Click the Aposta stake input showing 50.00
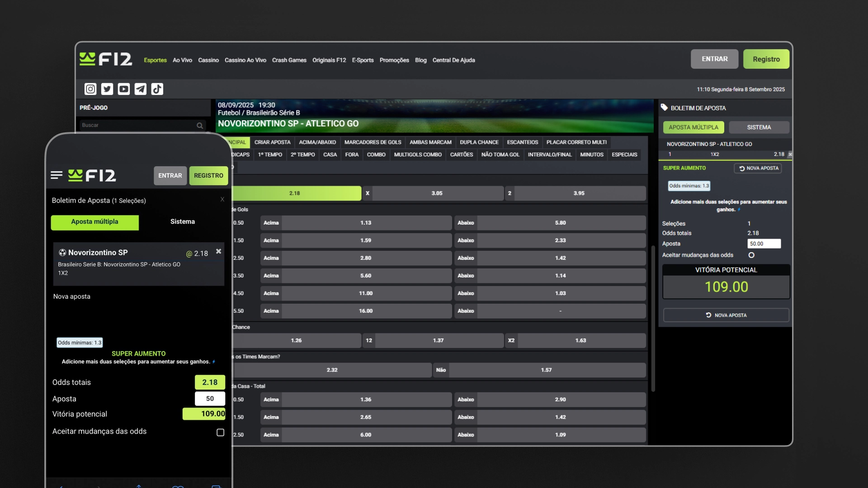The image size is (868, 488). 764,244
